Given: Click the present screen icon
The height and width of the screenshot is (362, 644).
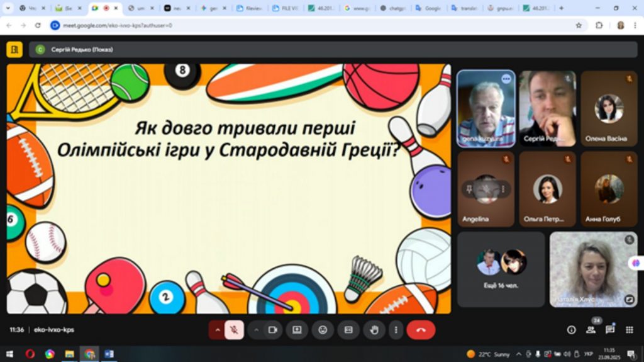Looking at the screenshot, I should [x=297, y=330].
